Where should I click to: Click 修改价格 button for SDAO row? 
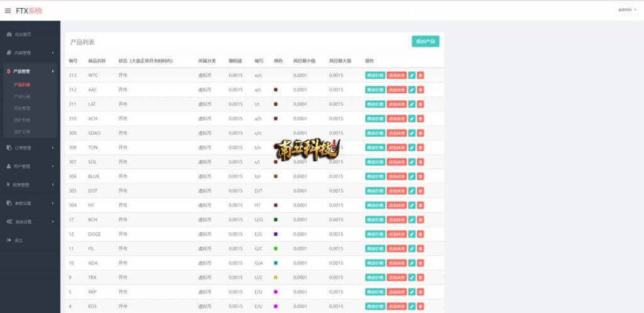pos(375,133)
